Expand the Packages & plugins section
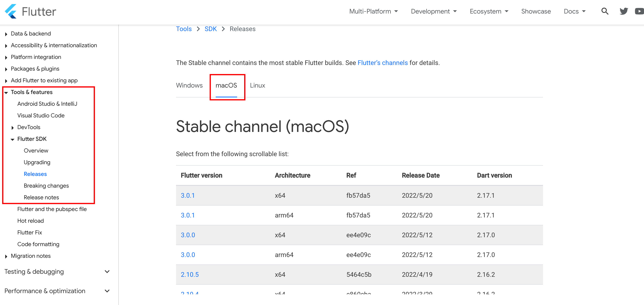The image size is (644, 305). [x=35, y=69]
